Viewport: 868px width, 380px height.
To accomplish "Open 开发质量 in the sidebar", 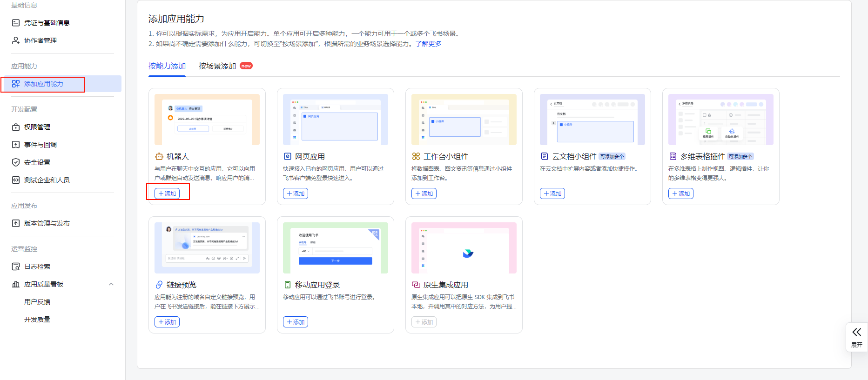I will click(x=37, y=320).
